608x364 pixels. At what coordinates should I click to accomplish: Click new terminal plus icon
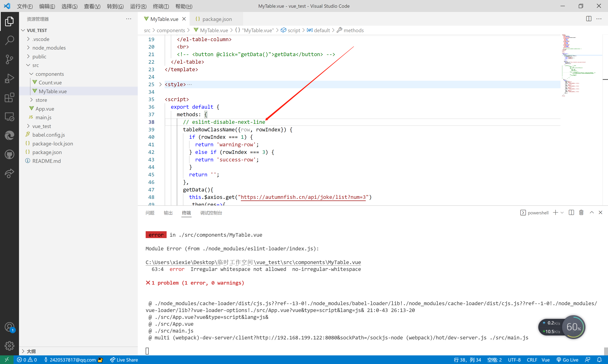[556, 212]
